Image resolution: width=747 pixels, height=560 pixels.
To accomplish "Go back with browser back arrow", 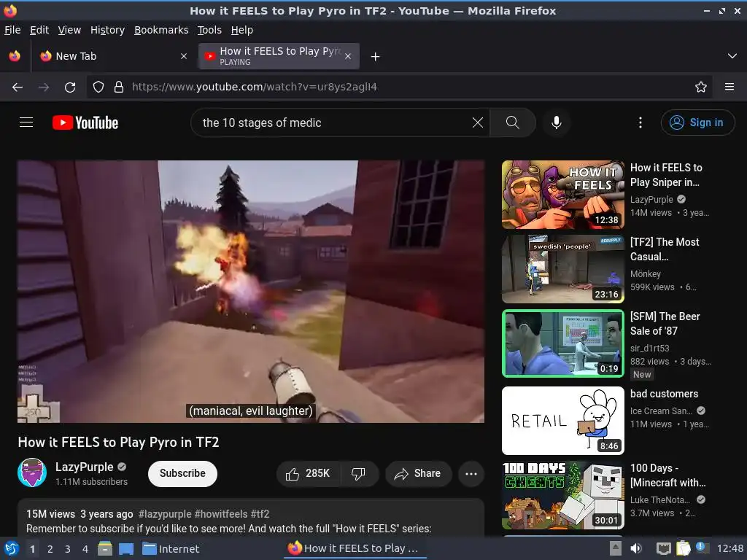I will 18,87.
